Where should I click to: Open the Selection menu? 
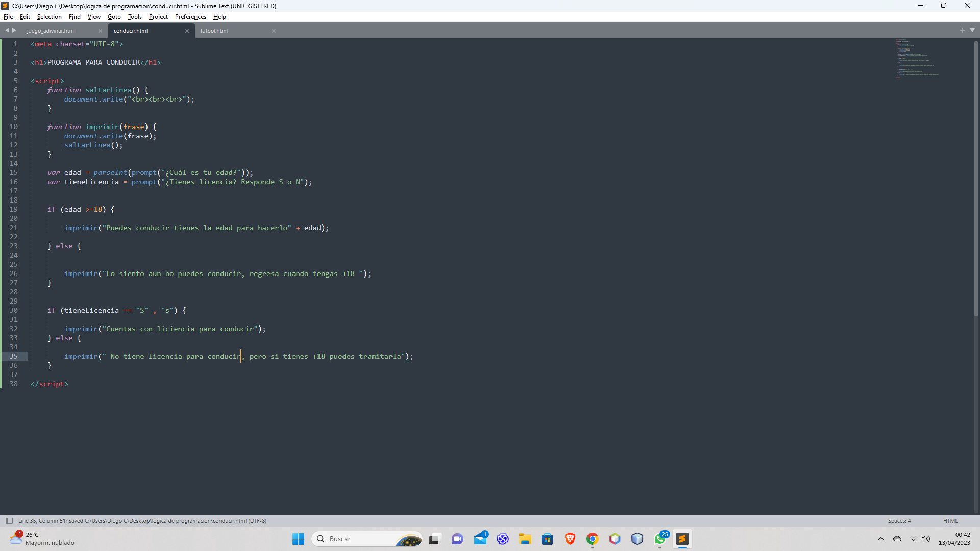pyautogui.click(x=49, y=17)
